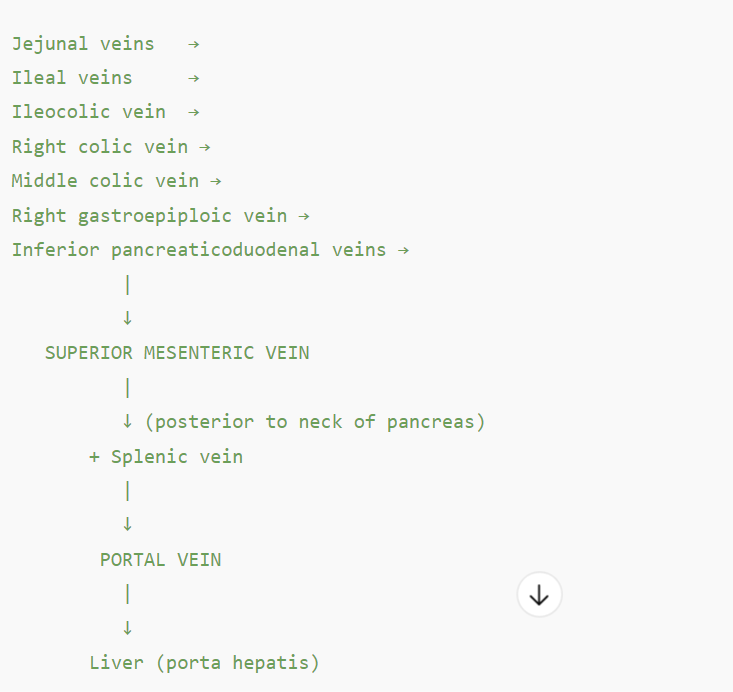Click the scroll-to-bottom arrow button

click(x=539, y=595)
